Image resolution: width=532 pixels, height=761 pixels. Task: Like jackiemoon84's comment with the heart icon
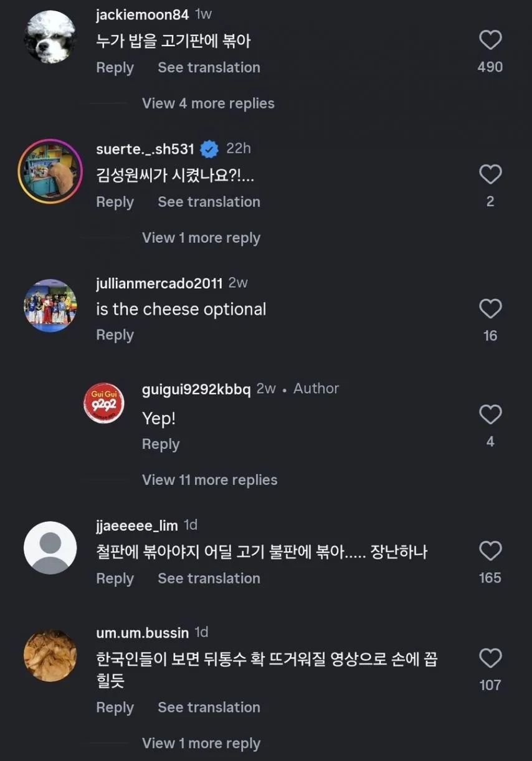[490, 39]
